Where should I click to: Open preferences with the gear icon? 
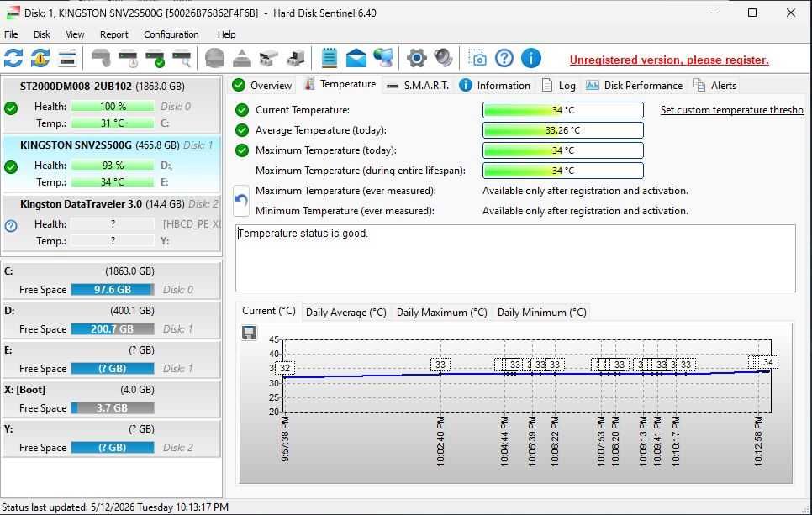(417, 58)
